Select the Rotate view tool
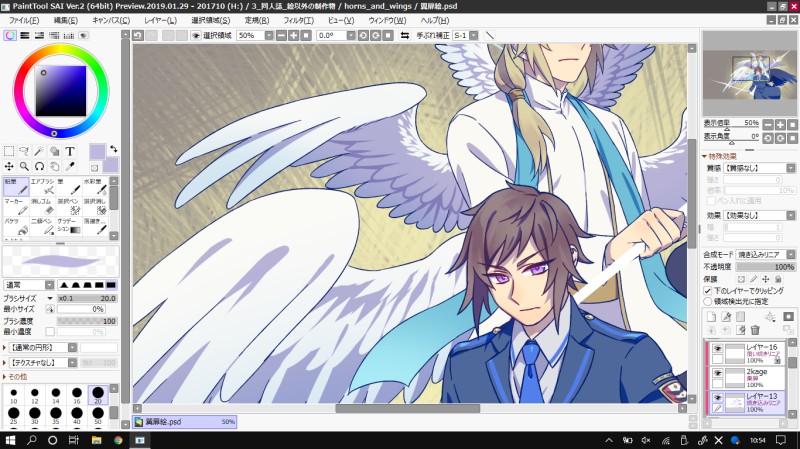 tap(39, 166)
